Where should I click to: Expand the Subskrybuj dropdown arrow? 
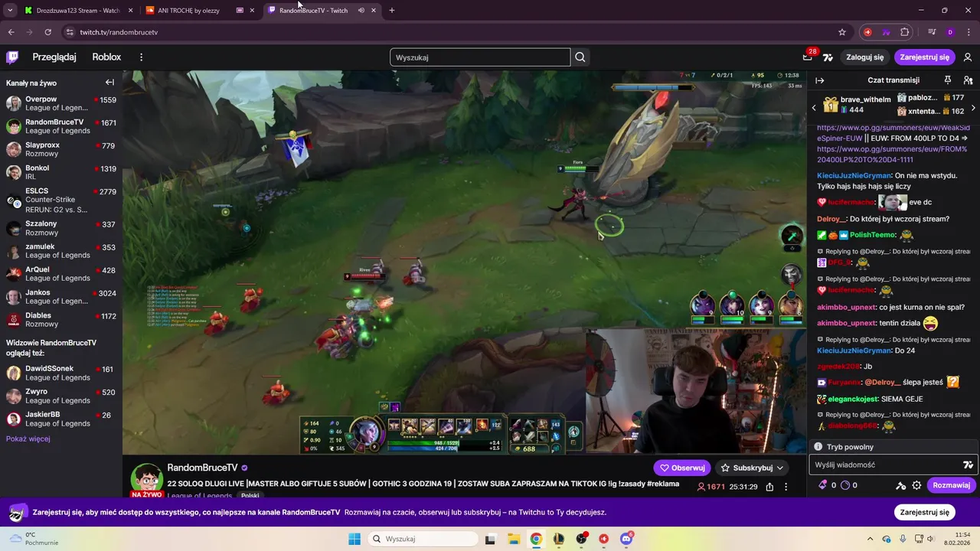tap(780, 468)
